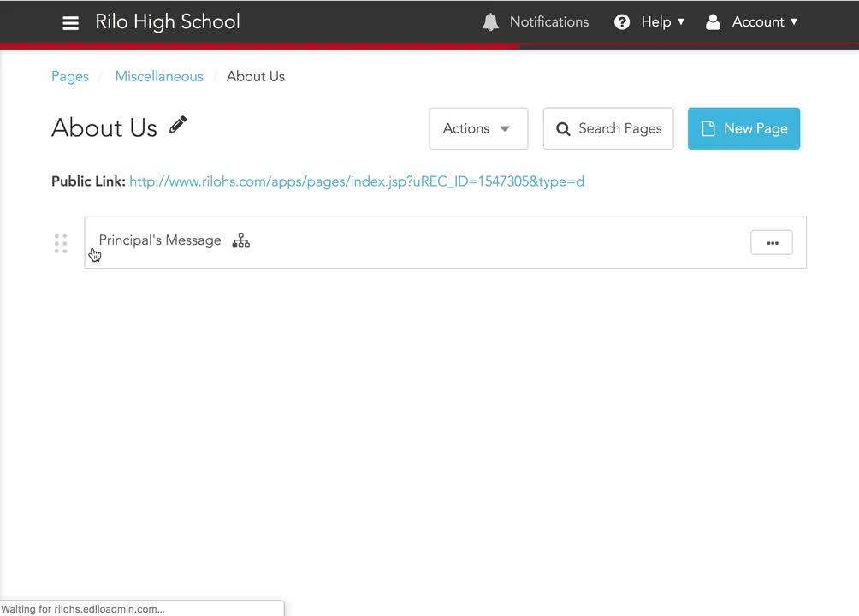Navigate to Pages via breadcrumb
Viewport: 859px width, 616px height.
click(69, 76)
